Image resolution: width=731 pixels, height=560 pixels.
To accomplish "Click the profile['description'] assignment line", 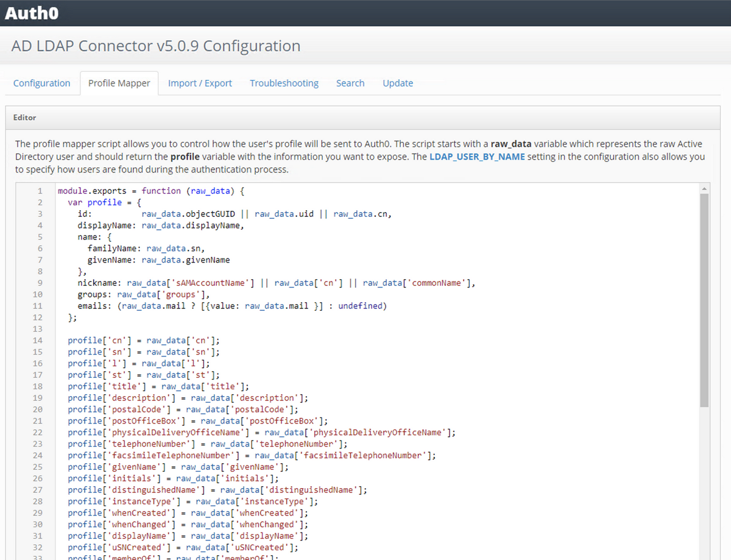I will [x=188, y=398].
